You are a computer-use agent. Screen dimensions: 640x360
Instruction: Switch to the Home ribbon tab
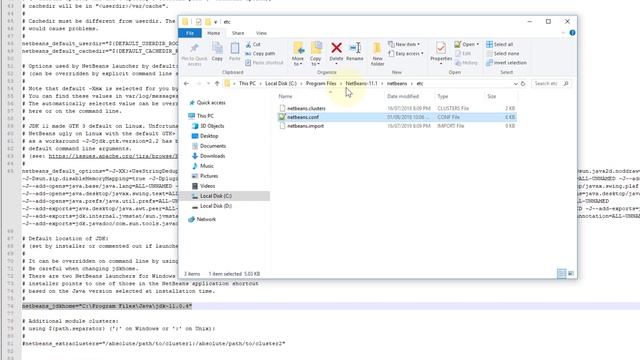(213, 33)
